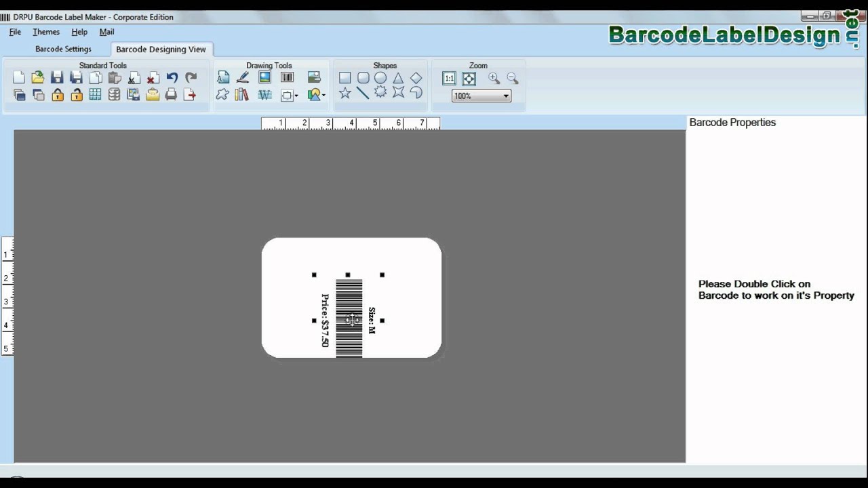
Task: Open the Help menu
Action: 79,32
